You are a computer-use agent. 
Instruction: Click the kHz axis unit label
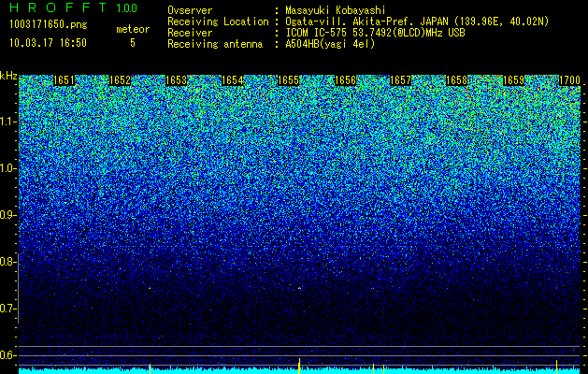coord(8,76)
